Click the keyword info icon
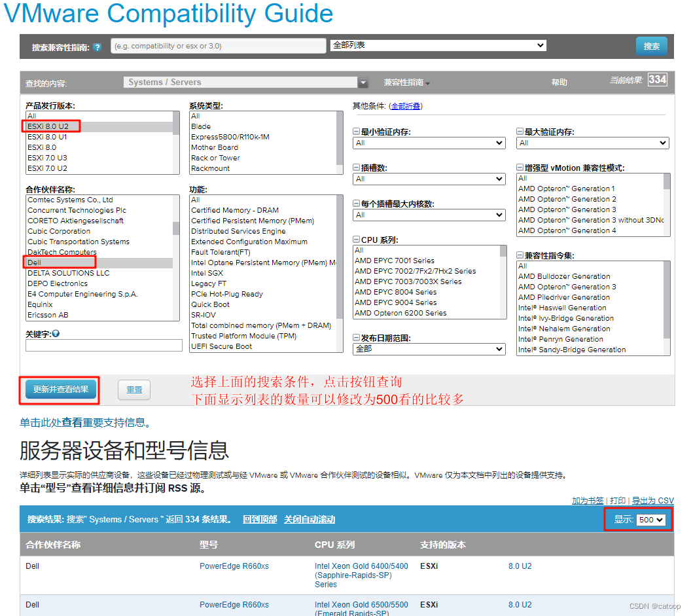The height and width of the screenshot is (616, 691). click(56, 334)
